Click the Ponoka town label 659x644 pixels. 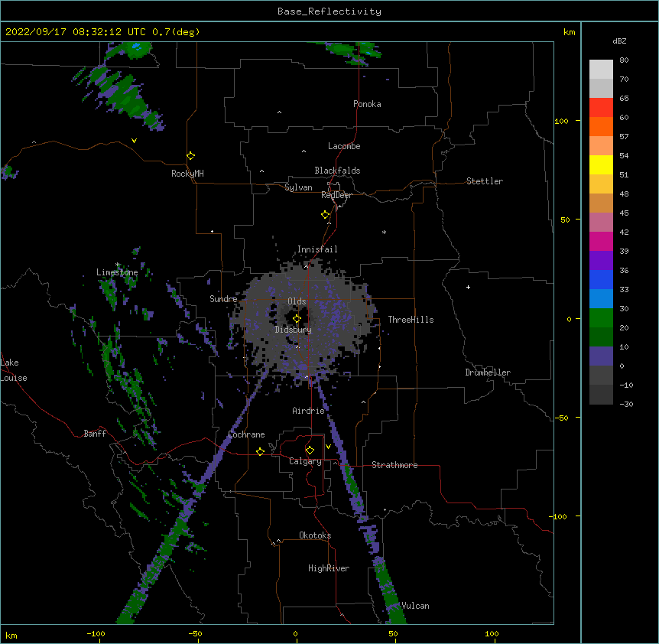tap(367, 104)
